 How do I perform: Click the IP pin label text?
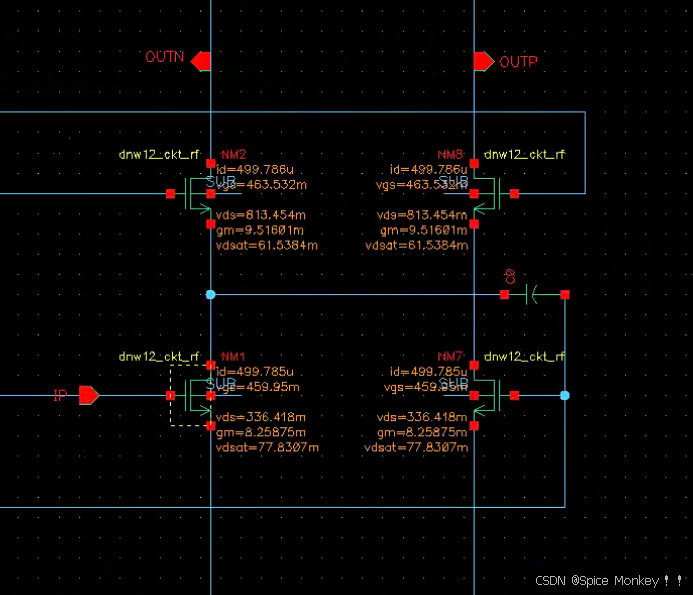click(60, 395)
